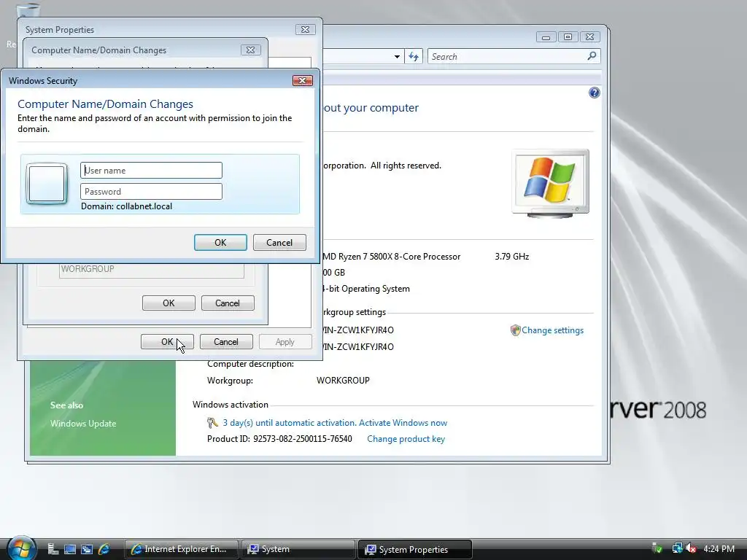Click the taskbar clock showing 4:24 PM
Screen dimensions: 747x560
click(x=719, y=548)
